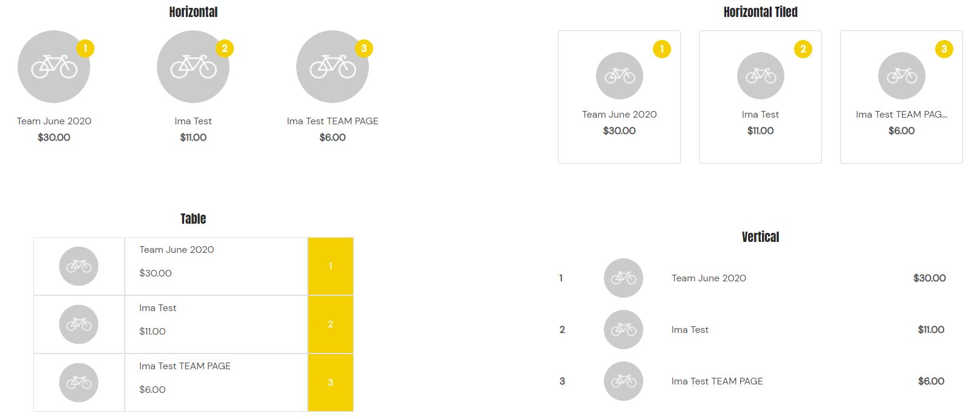
Task: Click $11.00 amount in Ima Test tile
Action: pos(761,131)
